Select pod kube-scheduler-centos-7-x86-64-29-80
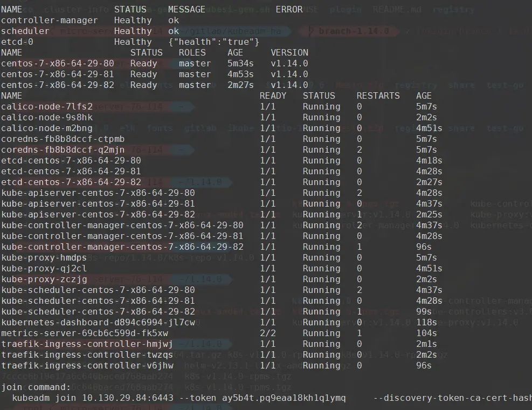Viewport: 532px width, 410px height. click(98, 290)
